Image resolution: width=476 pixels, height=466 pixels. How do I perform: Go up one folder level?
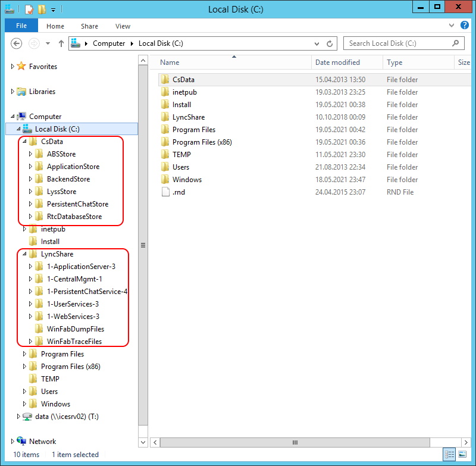[x=61, y=43]
